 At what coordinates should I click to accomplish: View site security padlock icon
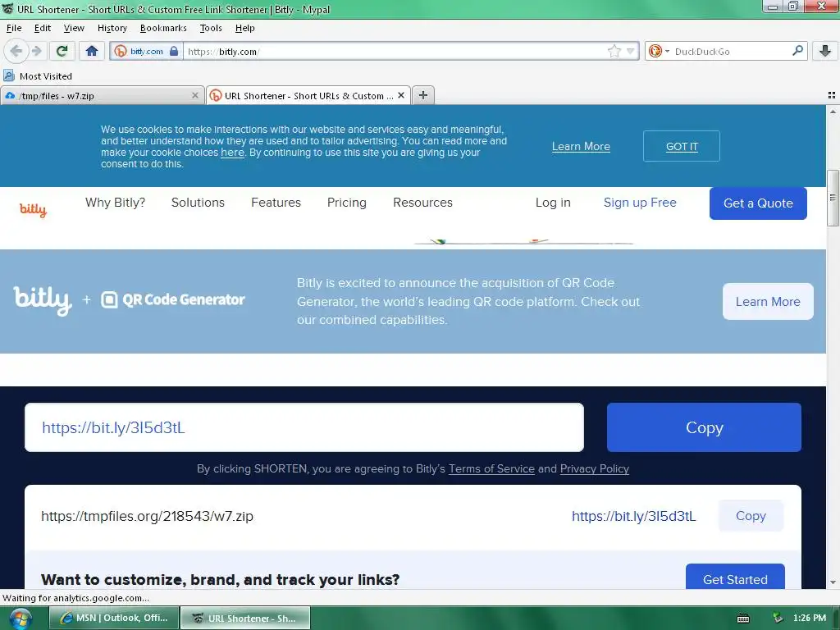pos(174,52)
